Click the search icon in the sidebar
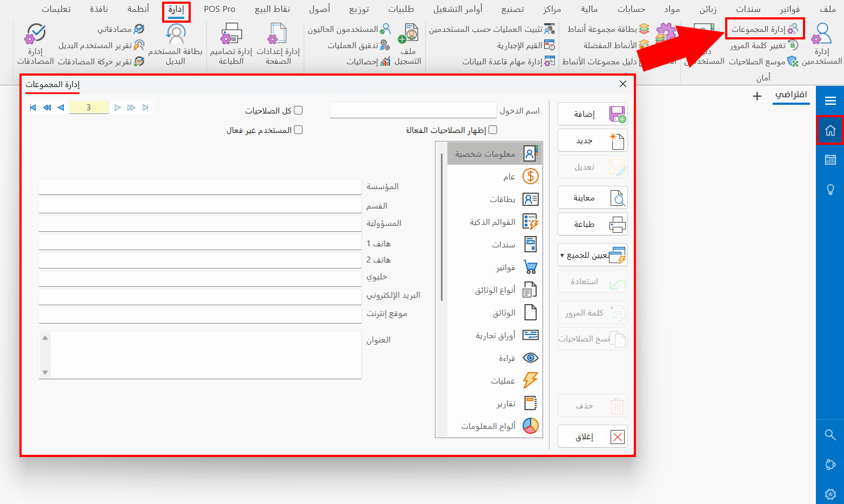The width and height of the screenshot is (844, 504). [x=830, y=435]
